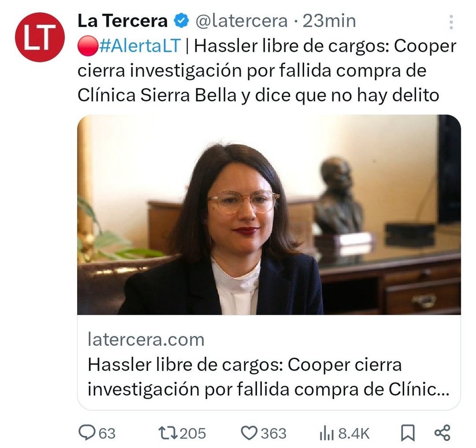Click the red alert circle emoji
This screenshot has height=448, width=476.
click(x=88, y=46)
